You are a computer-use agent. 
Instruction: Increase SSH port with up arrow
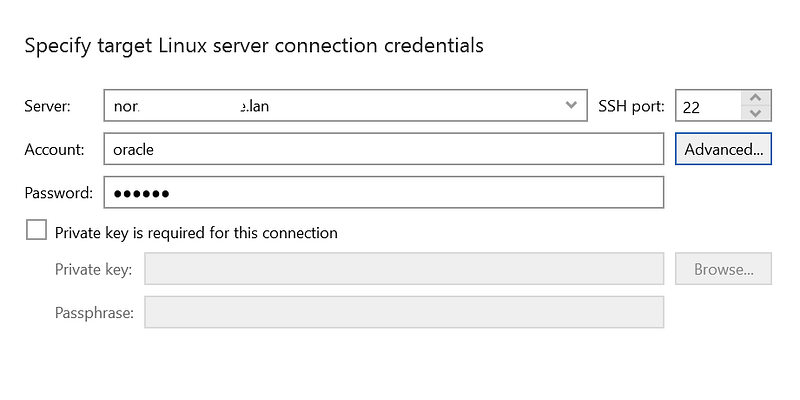pos(756,98)
